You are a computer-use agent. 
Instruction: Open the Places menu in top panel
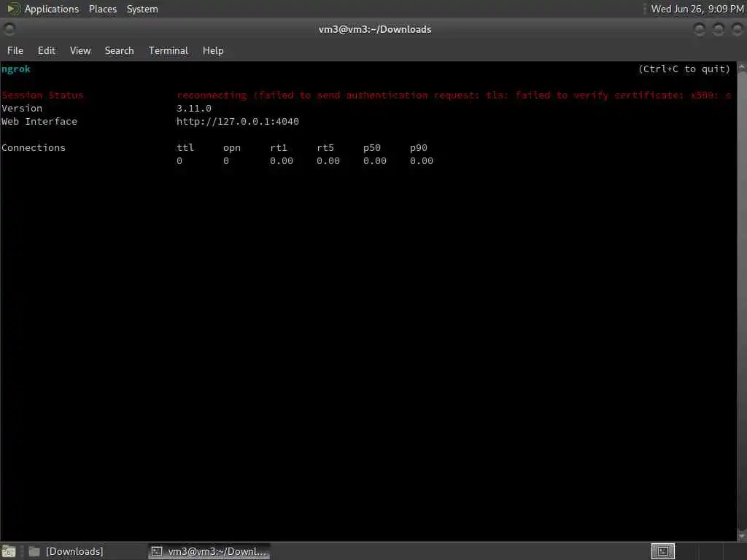pyautogui.click(x=102, y=9)
